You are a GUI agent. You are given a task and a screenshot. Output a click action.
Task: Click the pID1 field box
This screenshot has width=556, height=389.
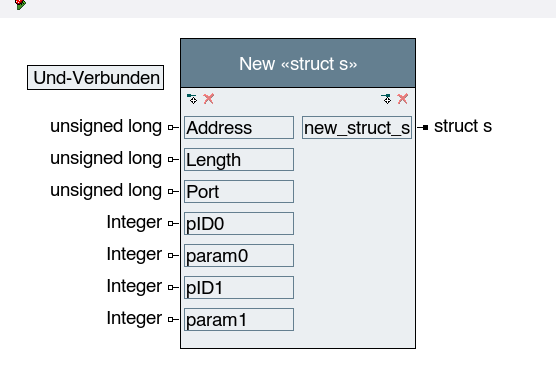tap(239, 287)
